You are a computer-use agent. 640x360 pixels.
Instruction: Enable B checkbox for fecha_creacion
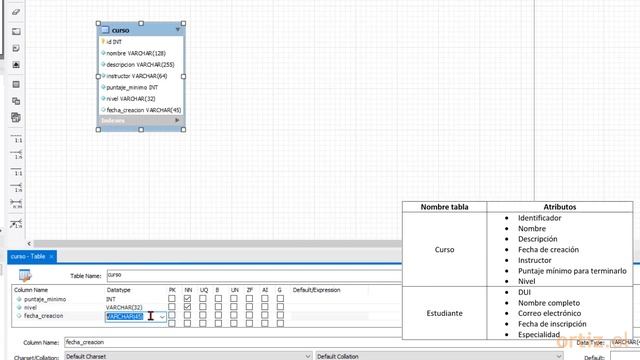coord(218,315)
